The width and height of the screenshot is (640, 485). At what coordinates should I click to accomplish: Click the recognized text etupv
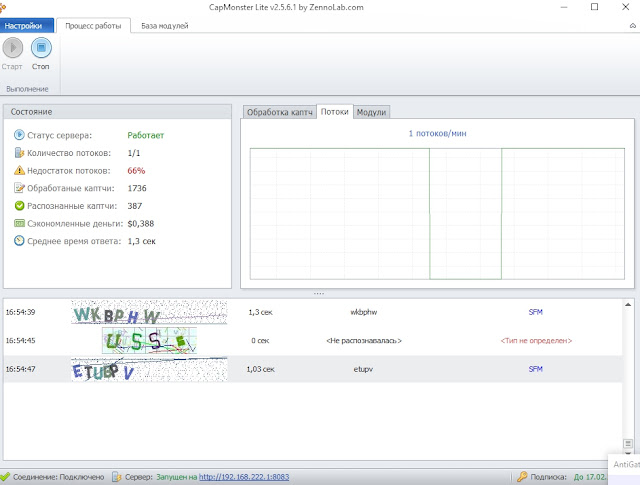(363, 369)
